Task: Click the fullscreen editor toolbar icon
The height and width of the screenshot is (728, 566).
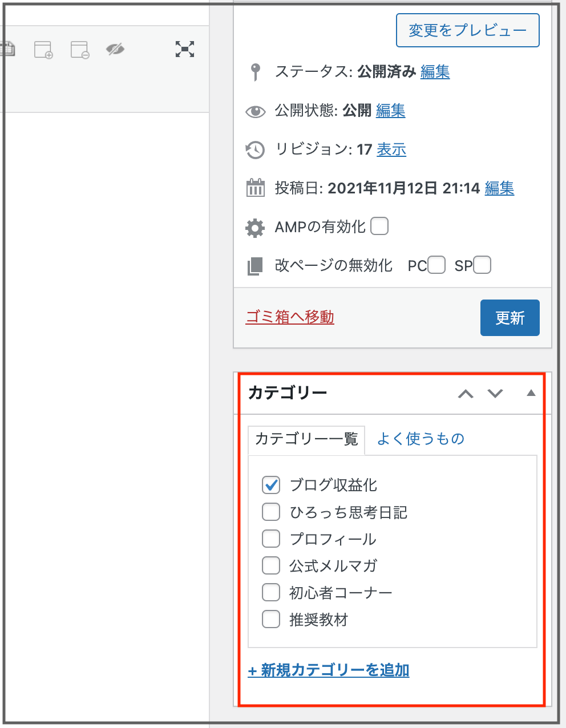Action: pos(185,50)
